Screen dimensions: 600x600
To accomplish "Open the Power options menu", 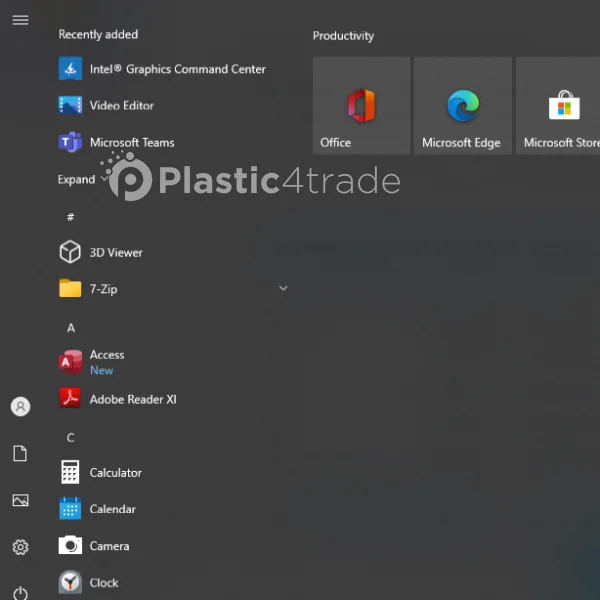I will click(20, 593).
